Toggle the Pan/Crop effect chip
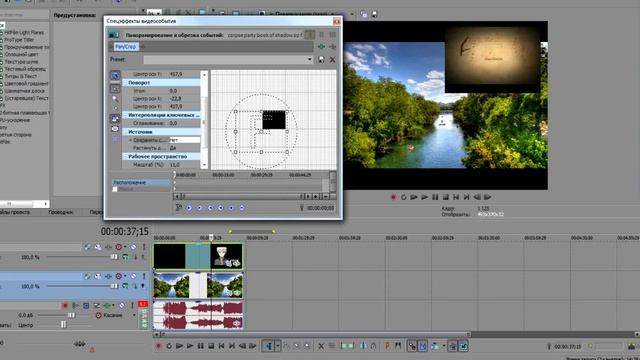Screen dimensions: 640x360 pos(126,47)
